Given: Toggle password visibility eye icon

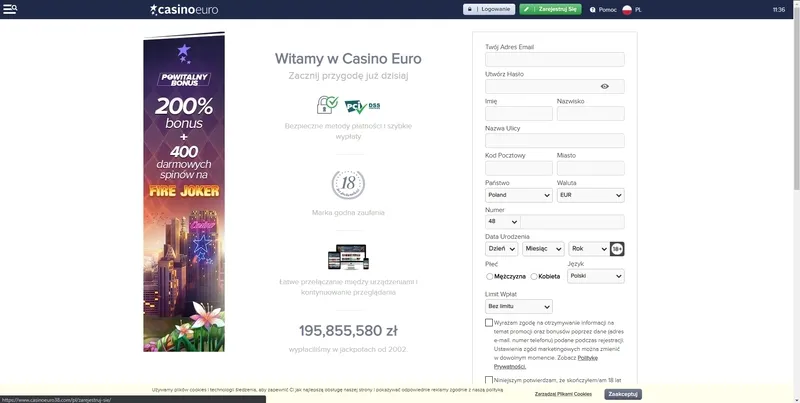Looking at the screenshot, I should (x=605, y=86).
